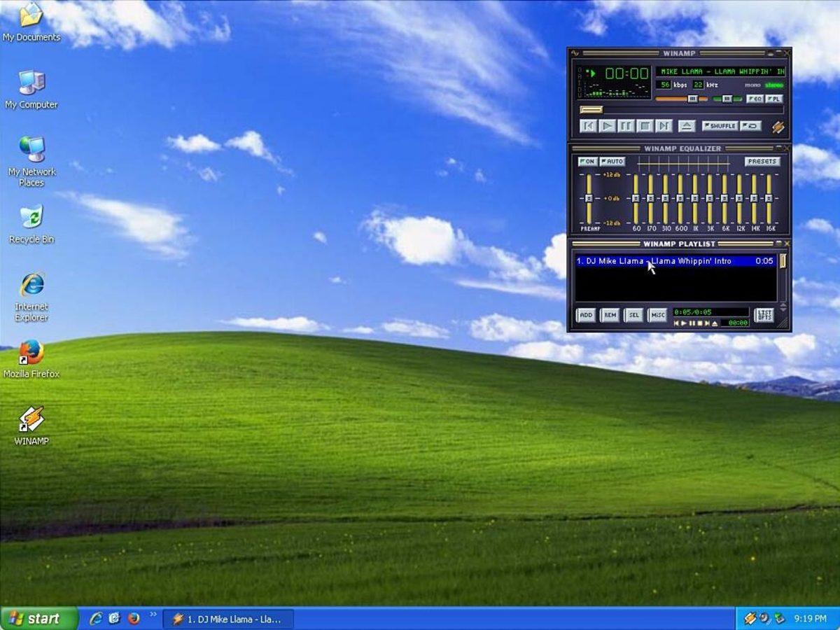Expand Quick Launch overflow chevron
The height and width of the screenshot is (630, 840).
[153, 615]
